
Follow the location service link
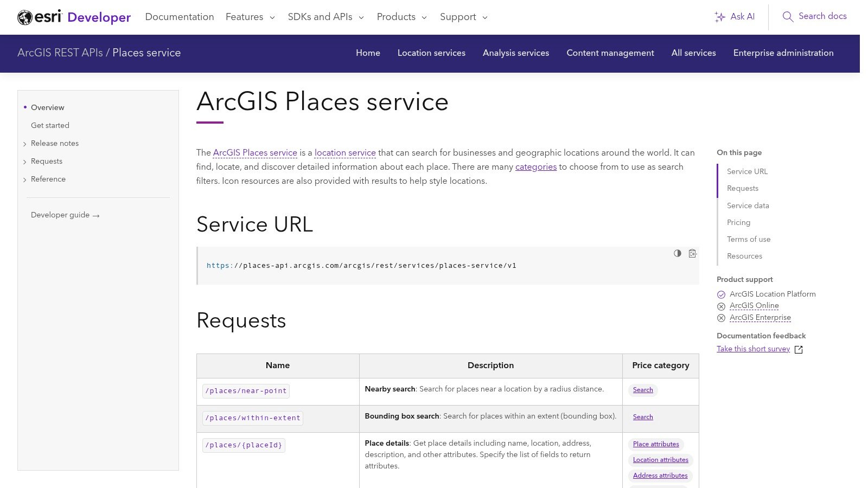pyautogui.click(x=345, y=153)
